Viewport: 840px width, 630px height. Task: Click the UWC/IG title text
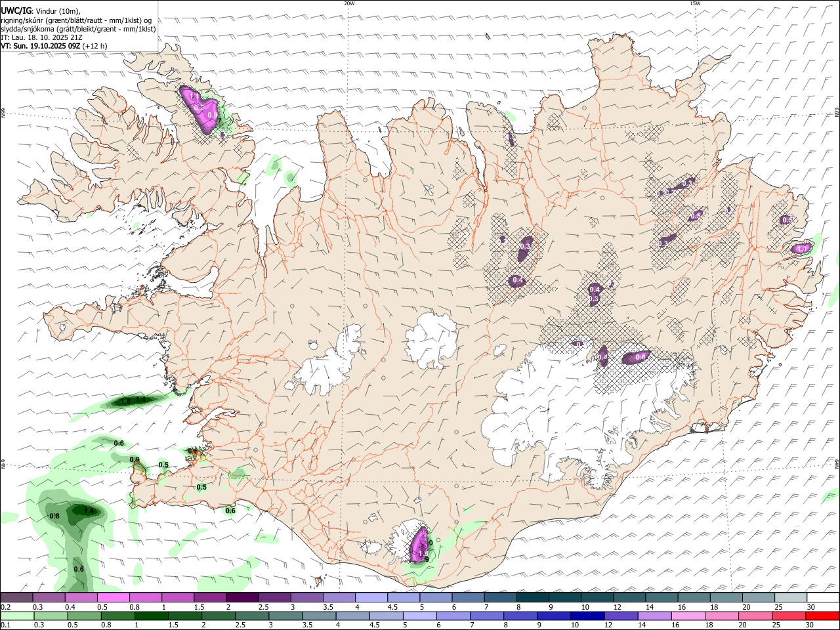[x=16, y=11]
